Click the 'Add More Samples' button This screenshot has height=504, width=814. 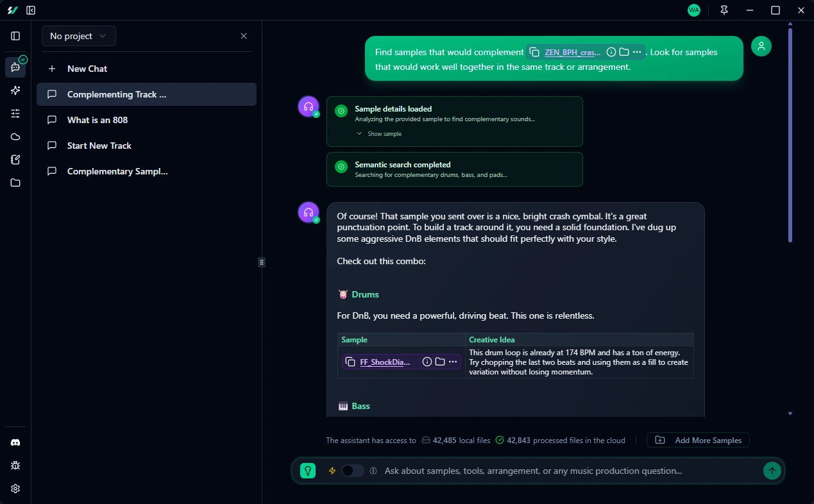[x=698, y=440]
